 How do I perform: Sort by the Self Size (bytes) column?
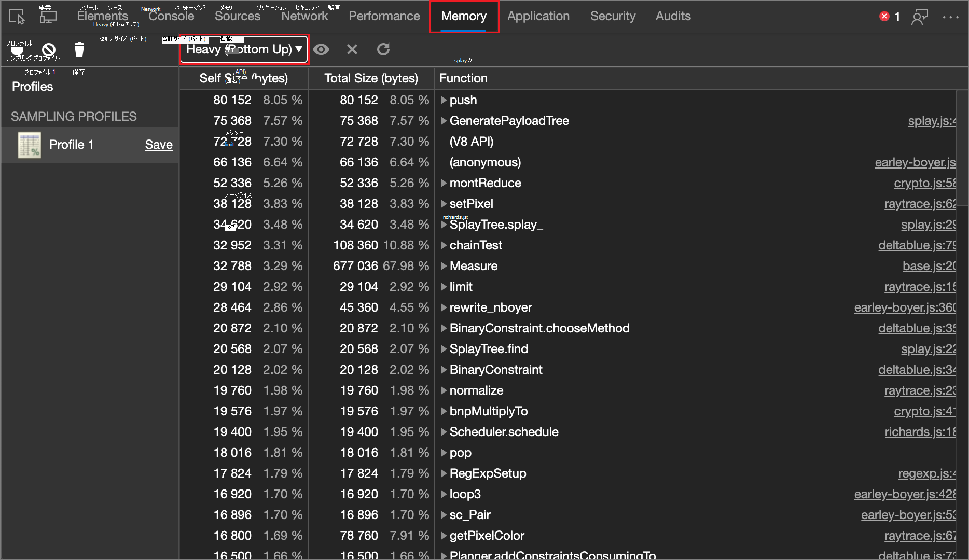[244, 78]
